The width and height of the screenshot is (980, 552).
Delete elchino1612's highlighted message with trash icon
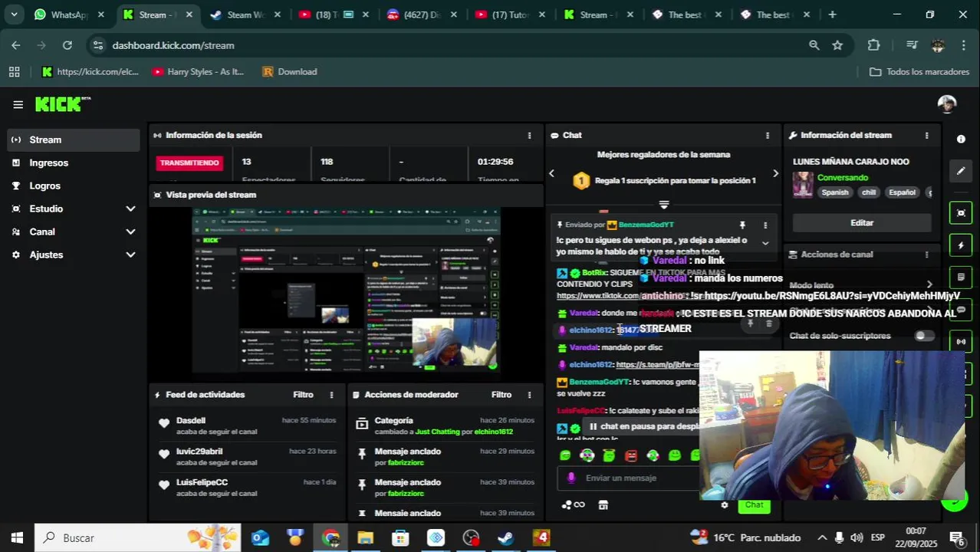pyautogui.click(x=769, y=324)
